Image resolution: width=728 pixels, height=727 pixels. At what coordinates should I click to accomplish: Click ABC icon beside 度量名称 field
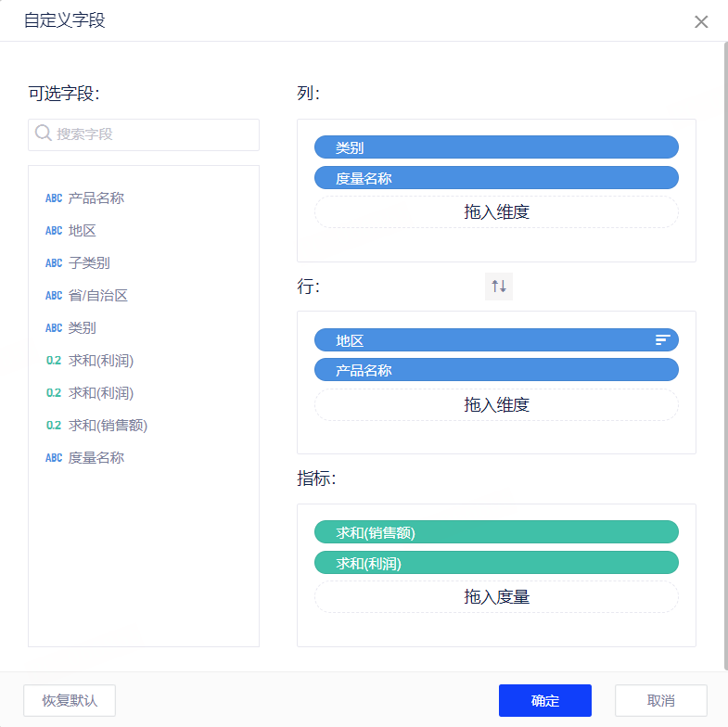(54, 458)
